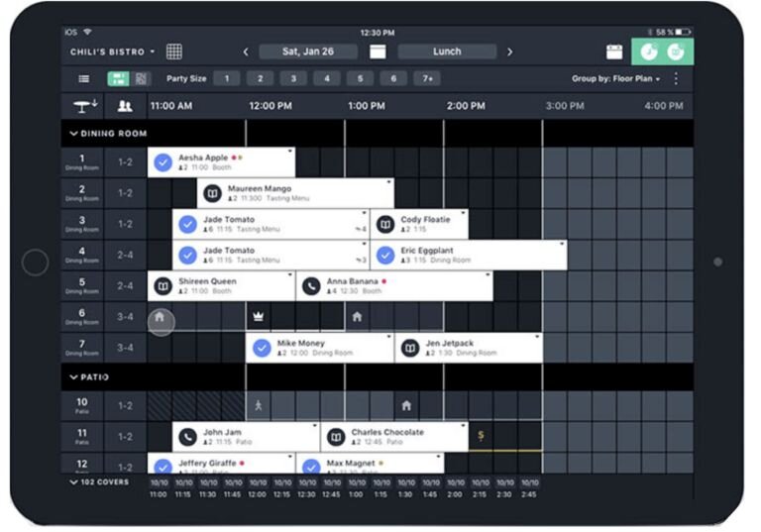The height and width of the screenshot is (532, 761).
Task: Select the Lunch shift selector
Action: (447, 52)
